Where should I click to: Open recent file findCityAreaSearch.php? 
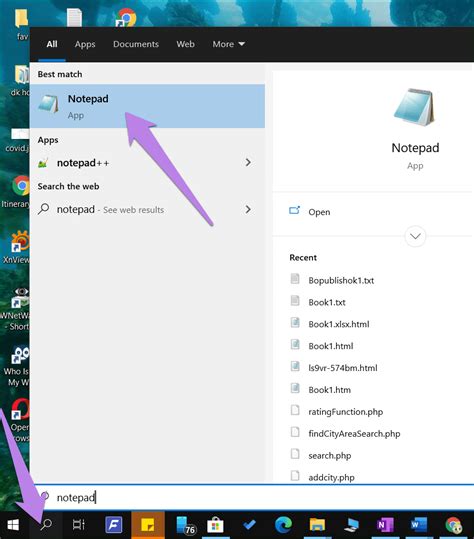pos(354,434)
